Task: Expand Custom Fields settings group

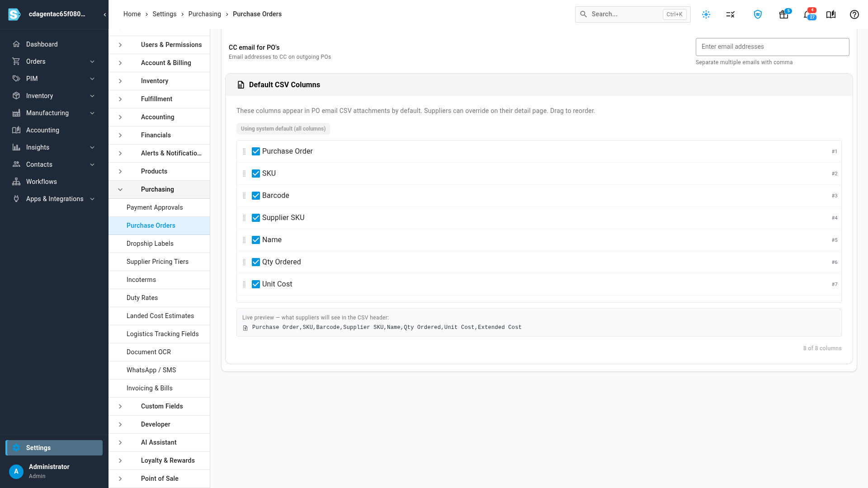Action: coord(120,406)
